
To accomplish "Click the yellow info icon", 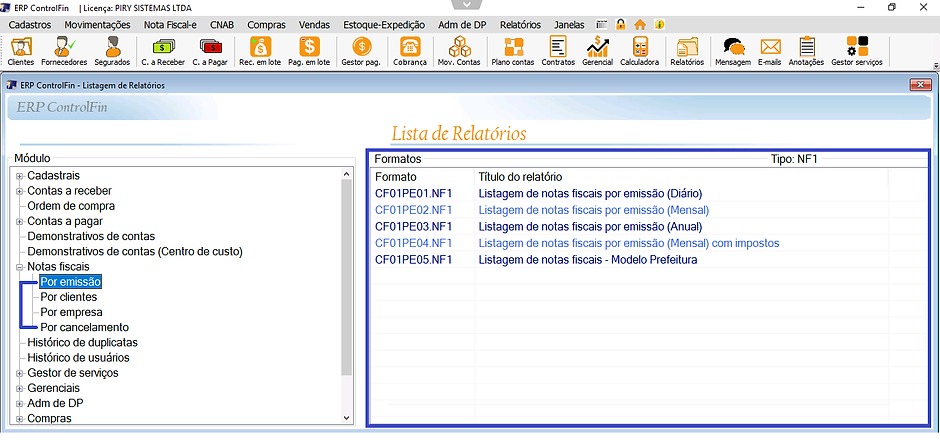I will (659, 25).
